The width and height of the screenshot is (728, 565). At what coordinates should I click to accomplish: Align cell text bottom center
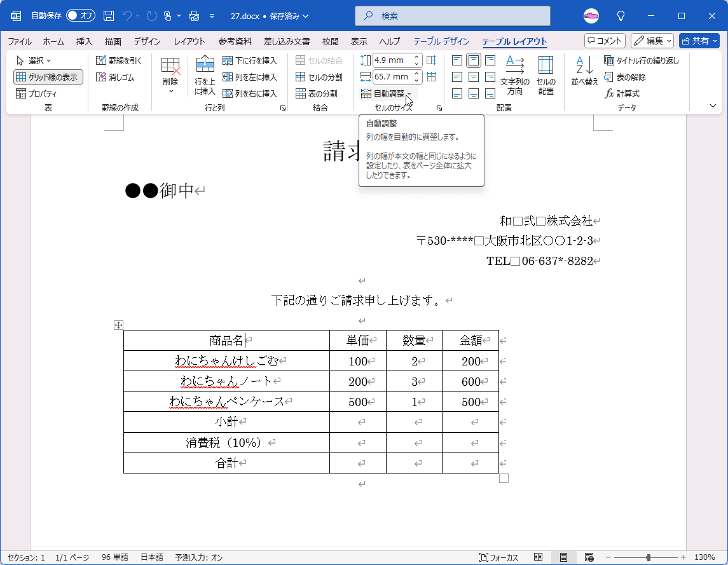(474, 93)
